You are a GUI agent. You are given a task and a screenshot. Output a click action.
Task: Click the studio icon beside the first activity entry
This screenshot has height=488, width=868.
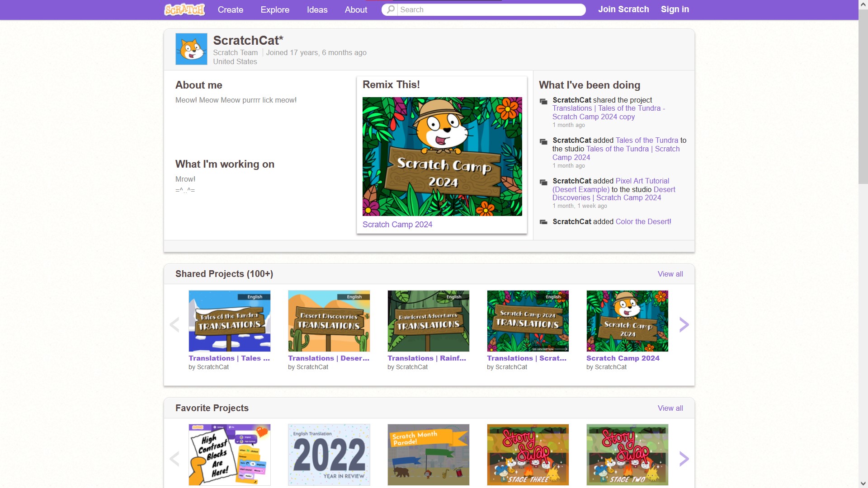tap(543, 102)
